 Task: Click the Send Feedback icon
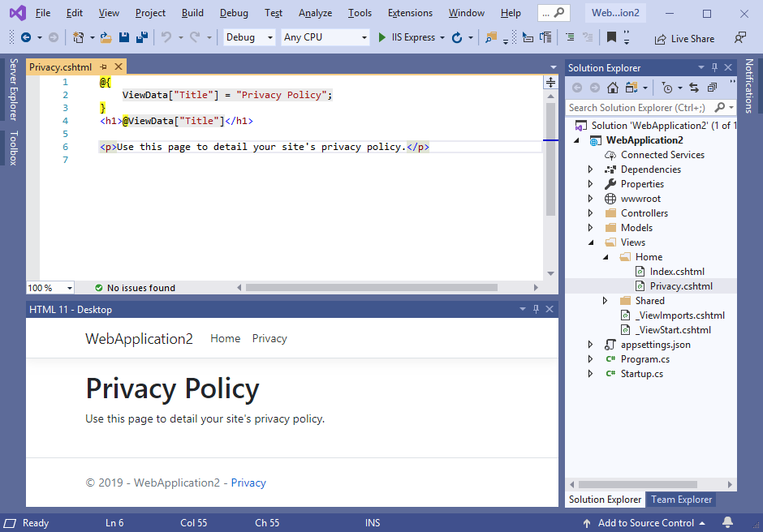coord(739,37)
